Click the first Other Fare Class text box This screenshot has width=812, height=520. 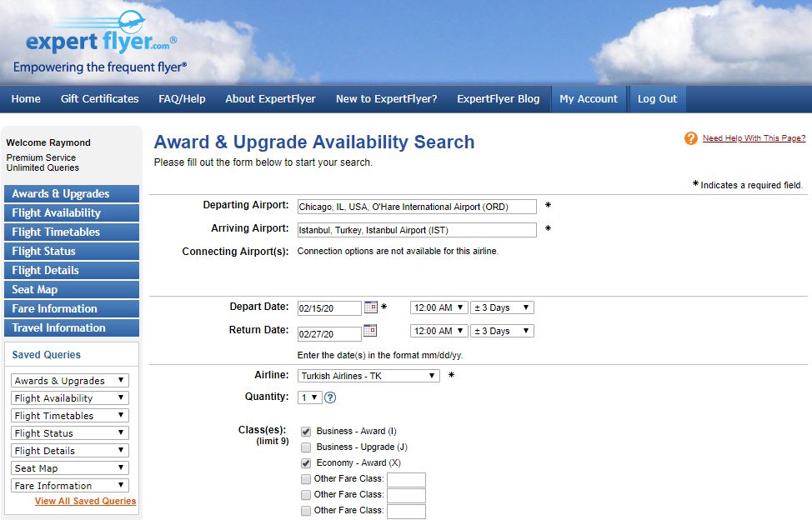pos(407,480)
